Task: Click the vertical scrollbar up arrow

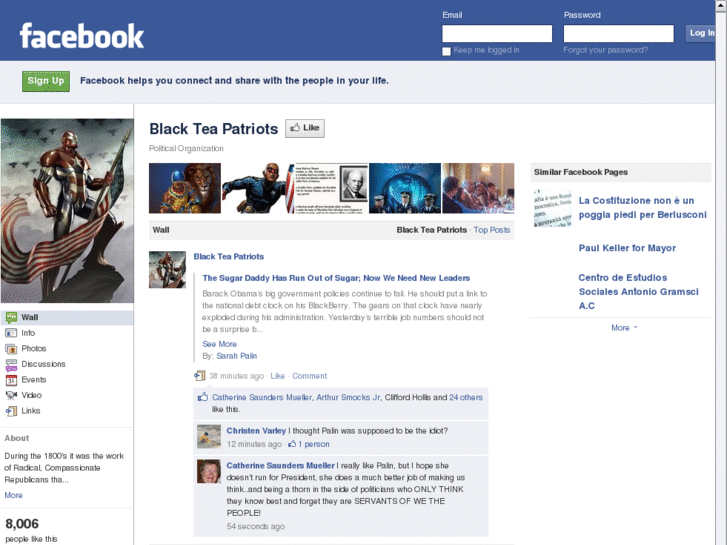Action: coord(721,5)
